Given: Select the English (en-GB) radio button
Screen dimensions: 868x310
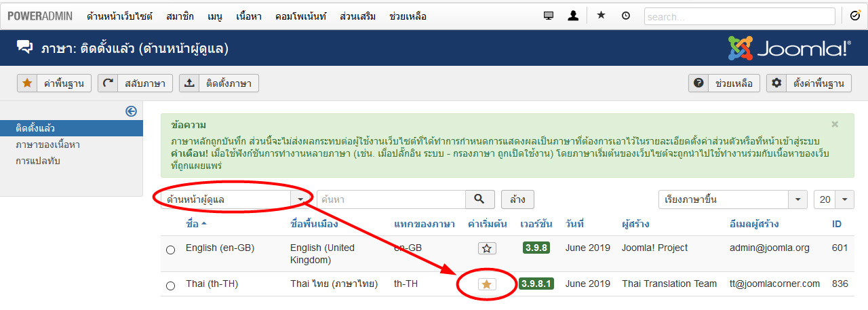Looking at the screenshot, I should tap(170, 250).
